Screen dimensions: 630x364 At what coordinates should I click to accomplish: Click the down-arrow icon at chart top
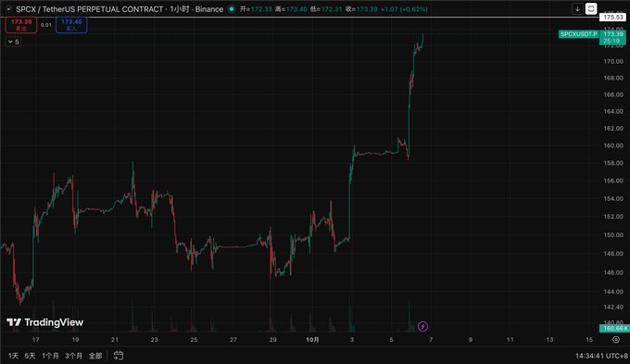pyautogui.click(x=577, y=9)
